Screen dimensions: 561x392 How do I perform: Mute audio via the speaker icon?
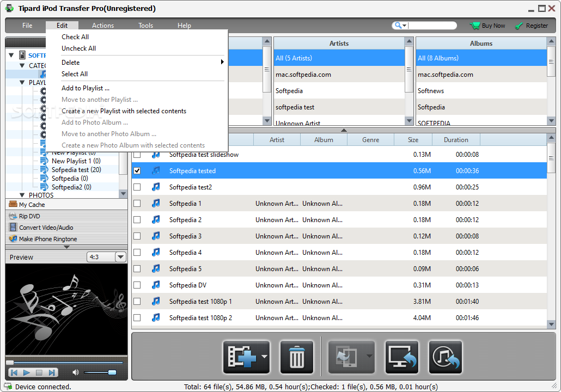point(76,373)
